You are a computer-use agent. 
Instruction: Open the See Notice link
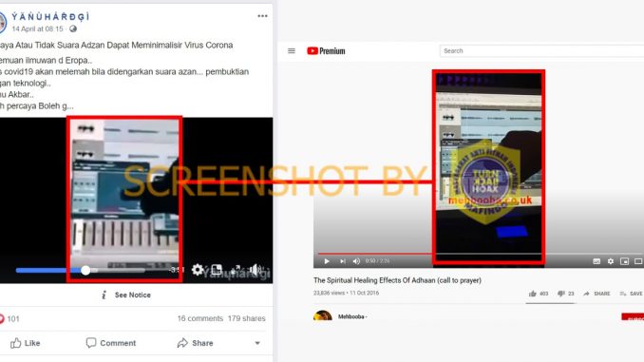(x=133, y=295)
